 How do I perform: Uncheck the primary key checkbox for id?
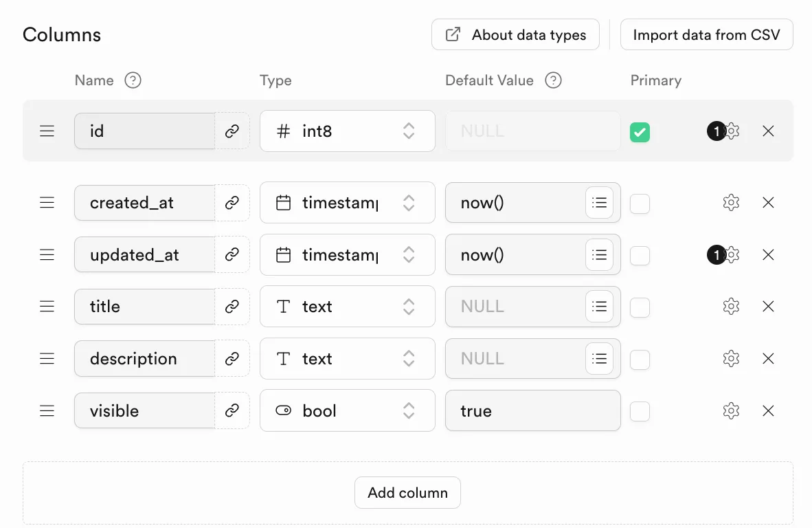(x=640, y=131)
